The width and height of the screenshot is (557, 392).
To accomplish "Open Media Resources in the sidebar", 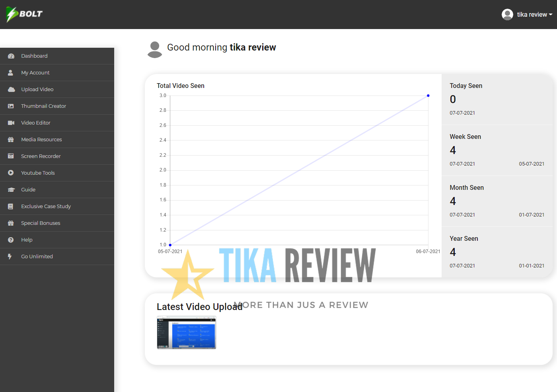I will pos(41,140).
